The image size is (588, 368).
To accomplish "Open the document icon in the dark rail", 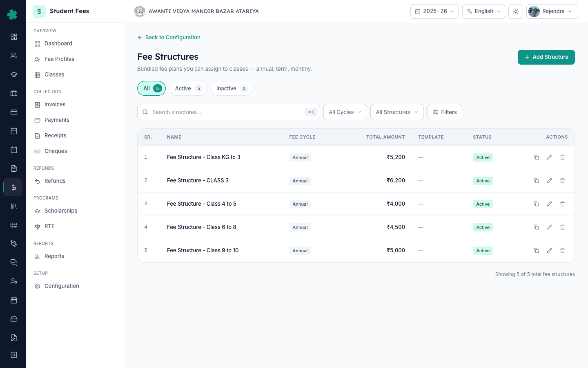I will tap(14, 168).
